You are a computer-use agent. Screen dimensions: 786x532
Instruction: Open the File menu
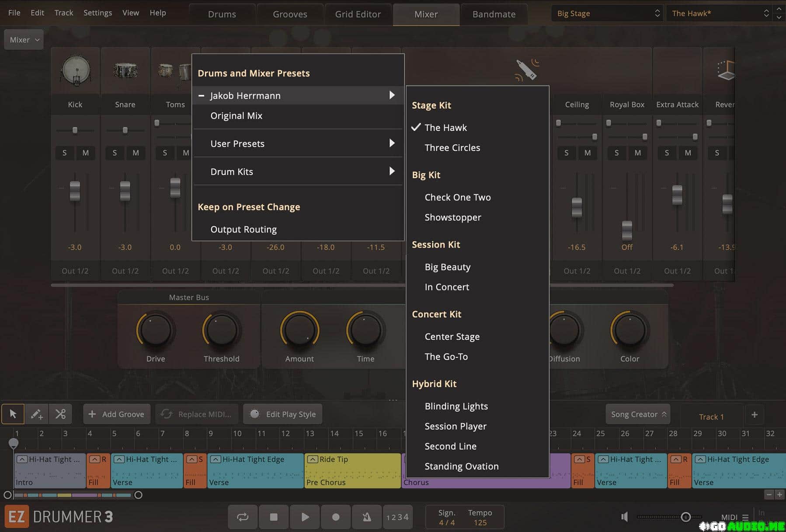click(x=14, y=13)
